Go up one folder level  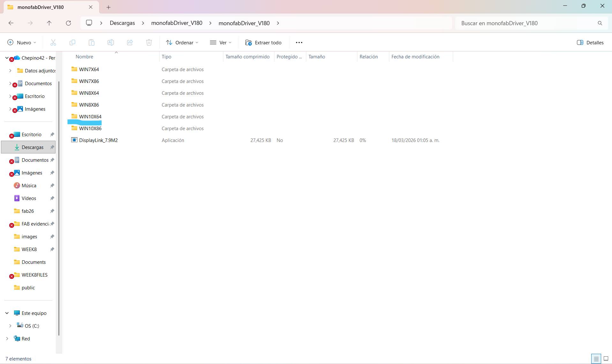49,23
